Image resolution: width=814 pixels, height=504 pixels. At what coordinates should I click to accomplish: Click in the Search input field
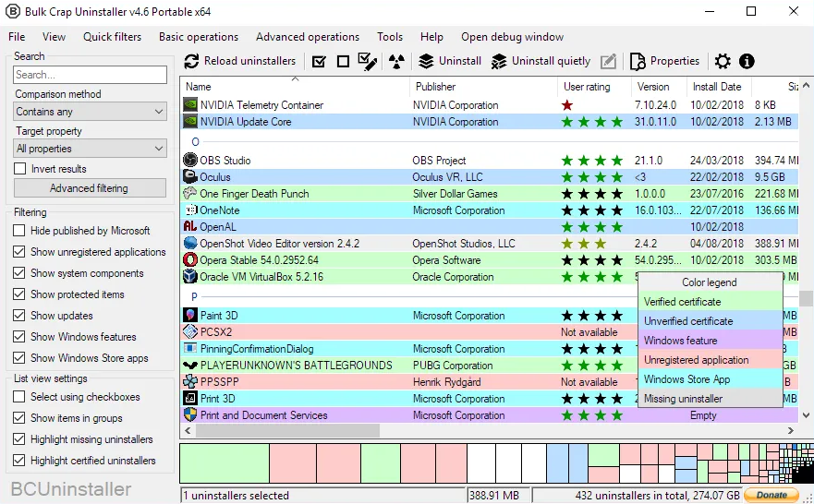(90, 75)
